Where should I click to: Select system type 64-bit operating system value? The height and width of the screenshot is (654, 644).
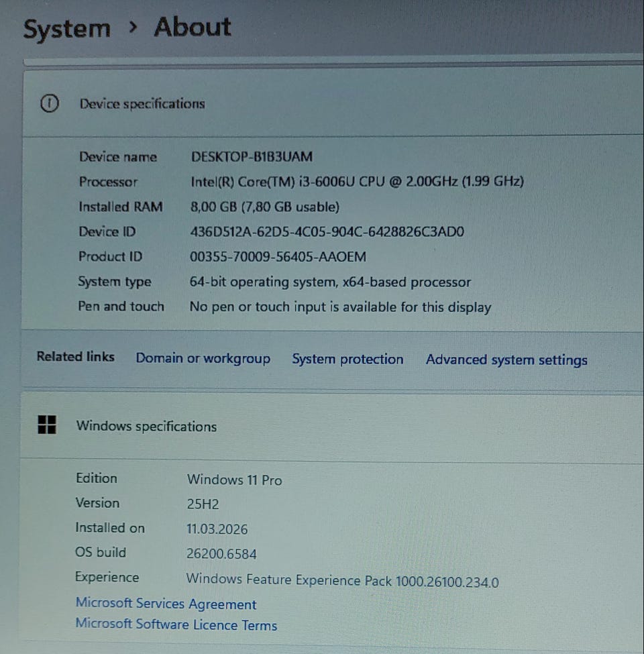(x=330, y=282)
